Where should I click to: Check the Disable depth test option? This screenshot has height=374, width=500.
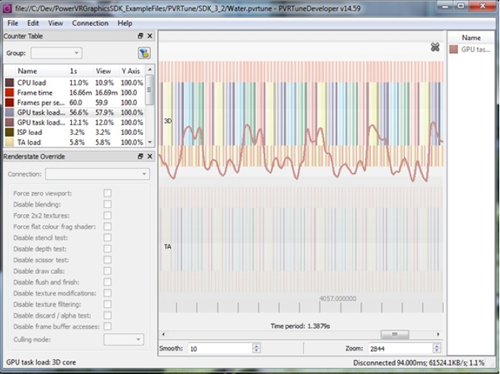[x=107, y=249]
